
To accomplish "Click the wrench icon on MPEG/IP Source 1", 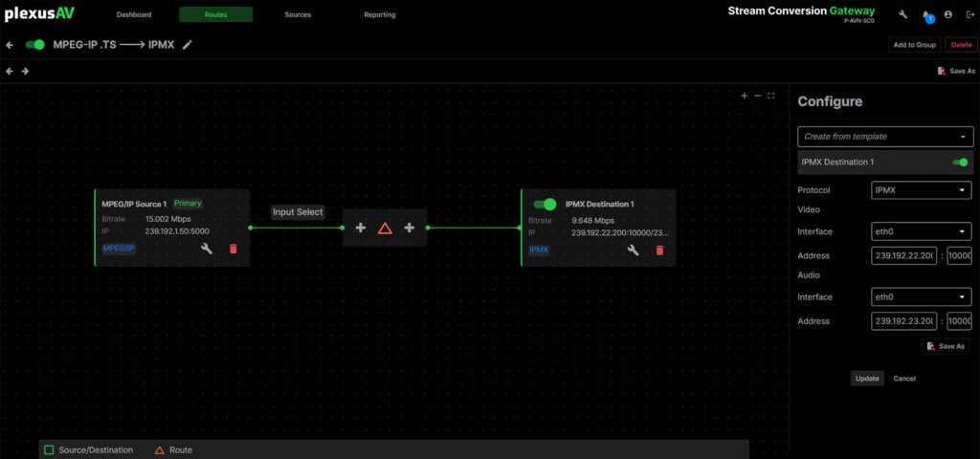I will click(x=207, y=250).
